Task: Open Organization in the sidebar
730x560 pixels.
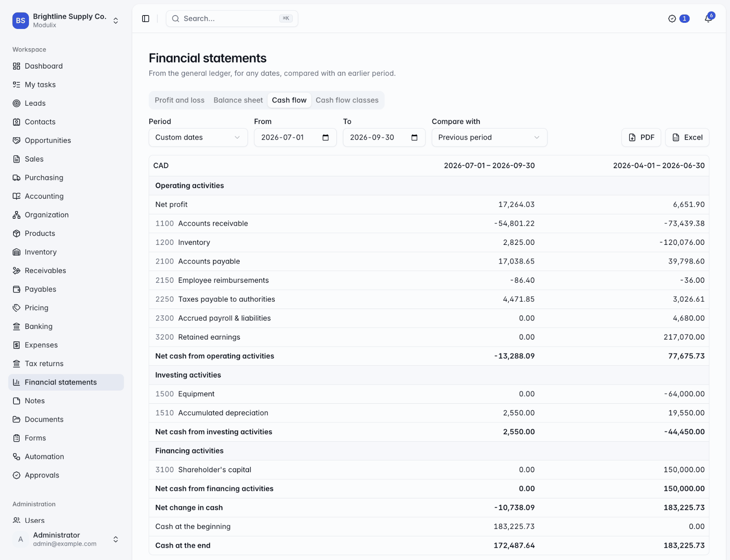Action: coord(66,215)
